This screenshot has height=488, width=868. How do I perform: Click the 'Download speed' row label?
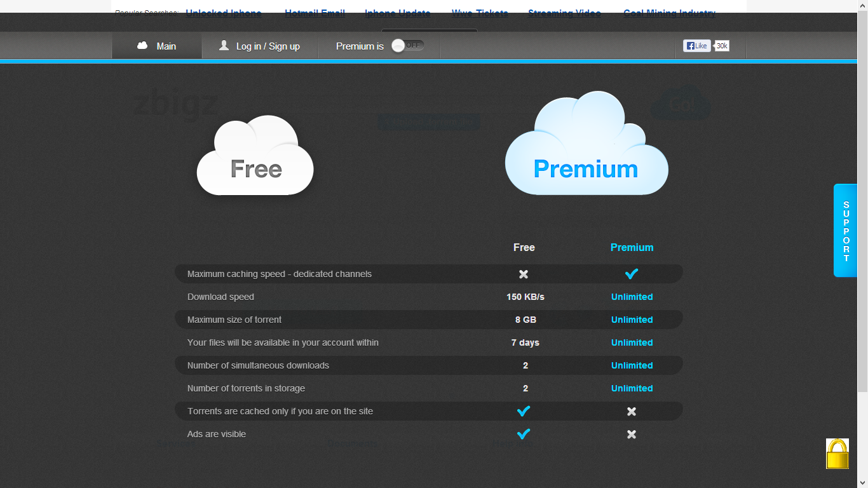click(x=220, y=297)
